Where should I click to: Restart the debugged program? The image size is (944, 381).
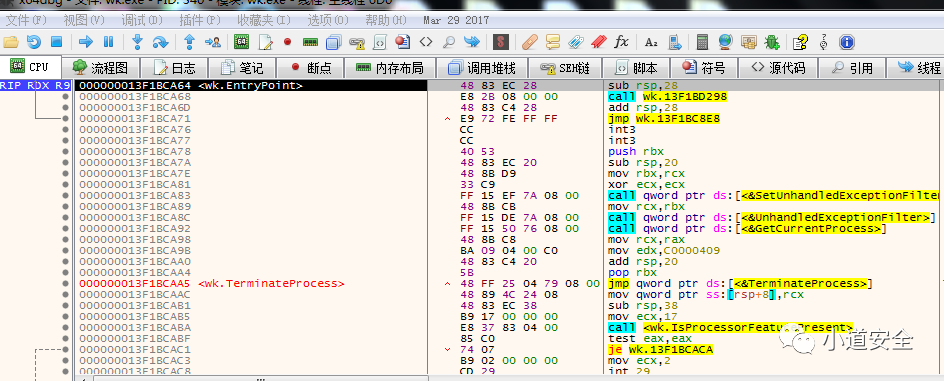click(34, 42)
